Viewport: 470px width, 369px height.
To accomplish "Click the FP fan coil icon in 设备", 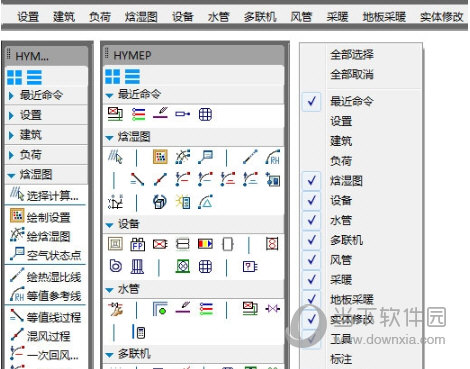I will [x=137, y=244].
